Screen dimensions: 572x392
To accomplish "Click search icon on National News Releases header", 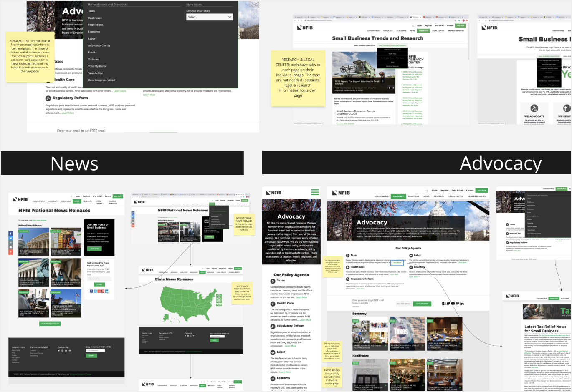I will point(72,196).
